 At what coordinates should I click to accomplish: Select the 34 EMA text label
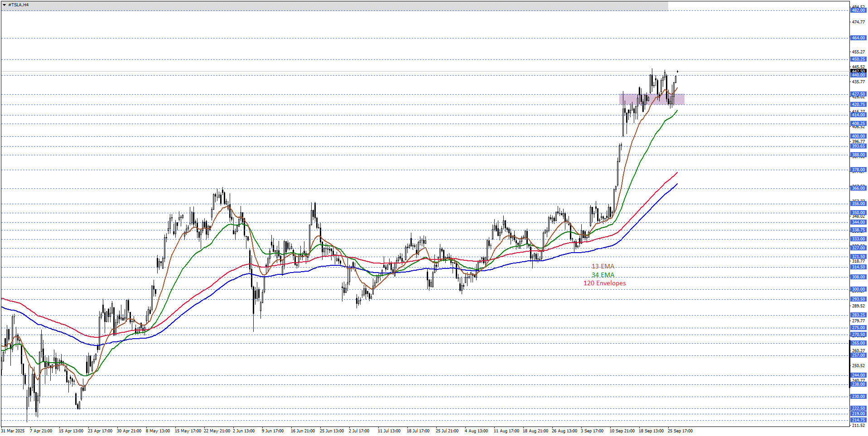coord(603,275)
